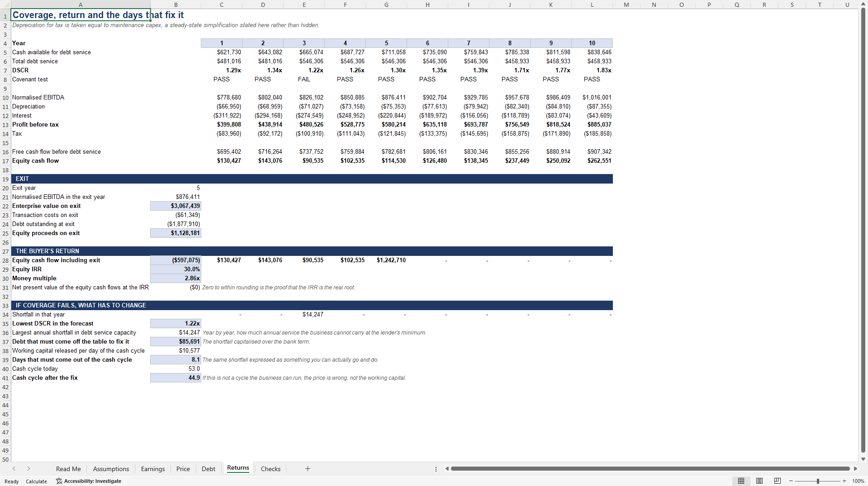868x486 pixels.
Task: Click the vertical scrollbar thumb
Action: tap(863, 231)
